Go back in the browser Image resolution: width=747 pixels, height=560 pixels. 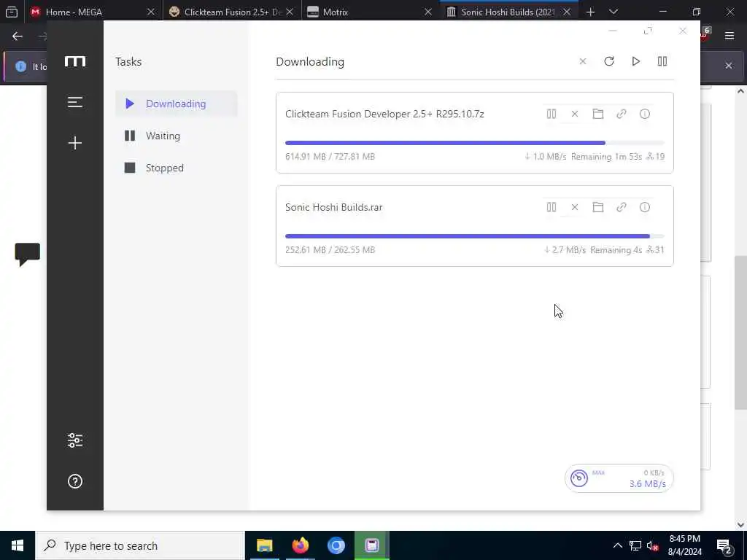[18, 36]
